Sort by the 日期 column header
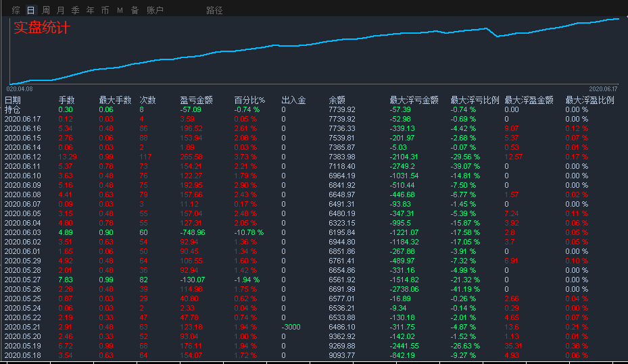Viewport: 628px width, 364px height. click(x=13, y=100)
